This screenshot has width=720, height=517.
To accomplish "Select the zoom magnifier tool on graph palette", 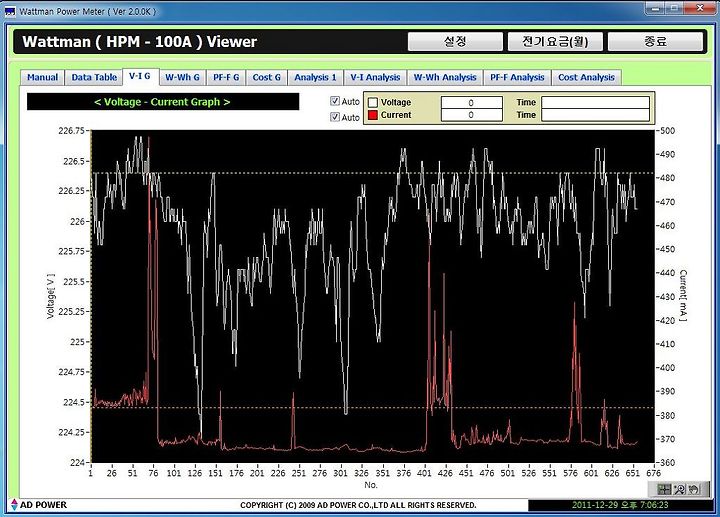I will tap(679, 489).
